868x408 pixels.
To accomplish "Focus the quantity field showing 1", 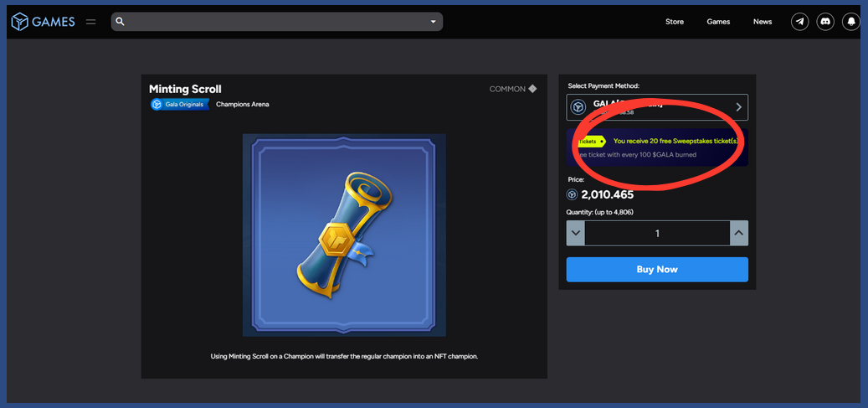I will [657, 233].
